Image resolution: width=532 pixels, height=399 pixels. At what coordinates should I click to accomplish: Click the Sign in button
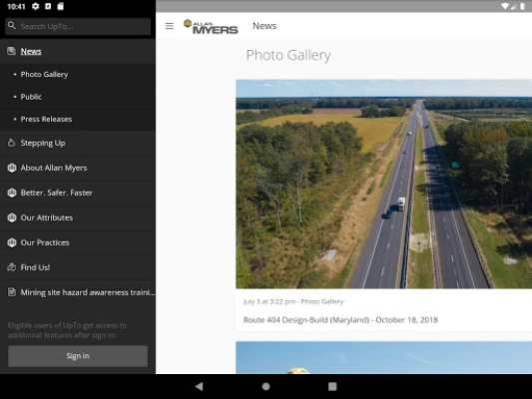[78, 356]
